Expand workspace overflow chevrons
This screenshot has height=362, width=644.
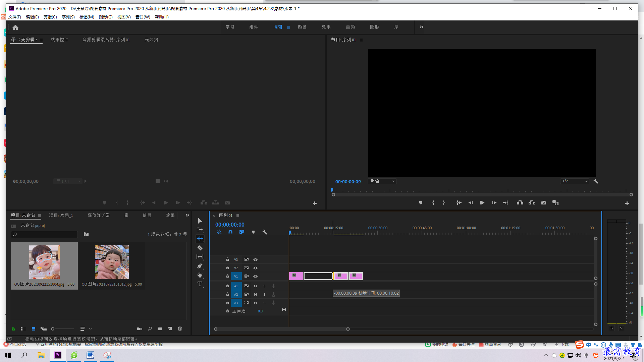pyautogui.click(x=422, y=27)
